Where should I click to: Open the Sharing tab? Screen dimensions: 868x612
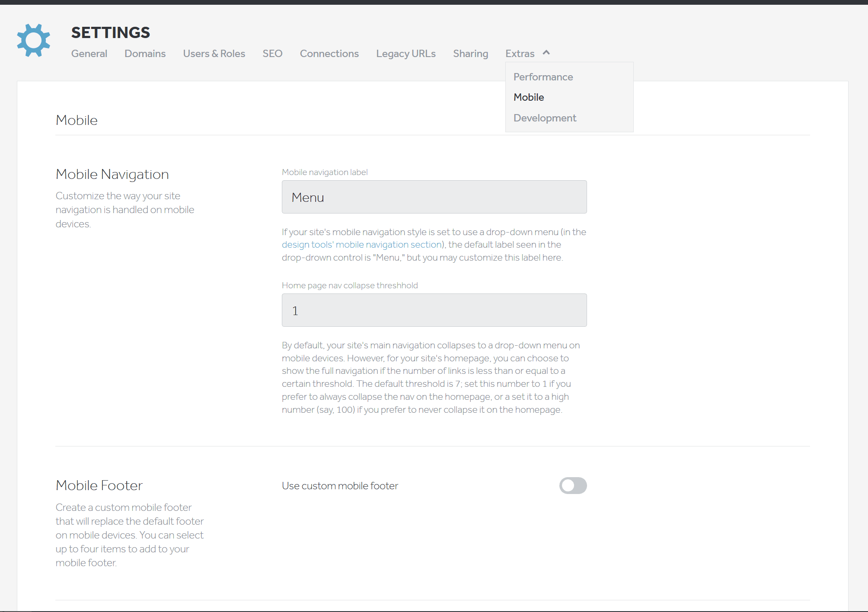pos(471,54)
